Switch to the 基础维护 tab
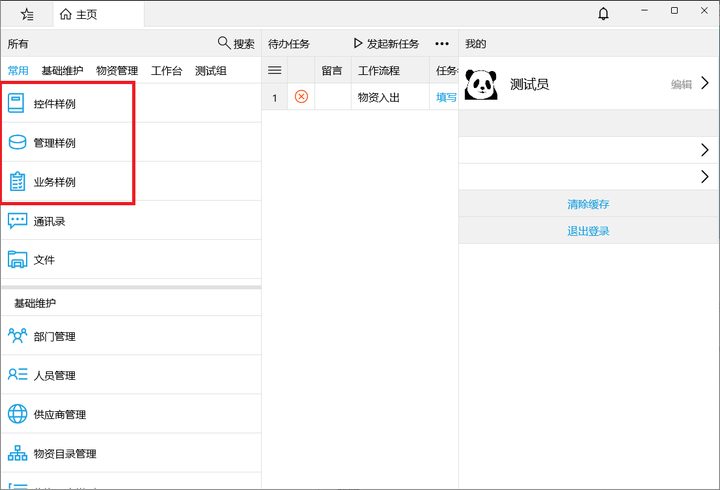The width and height of the screenshot is (720, 490). pos(62,70)
